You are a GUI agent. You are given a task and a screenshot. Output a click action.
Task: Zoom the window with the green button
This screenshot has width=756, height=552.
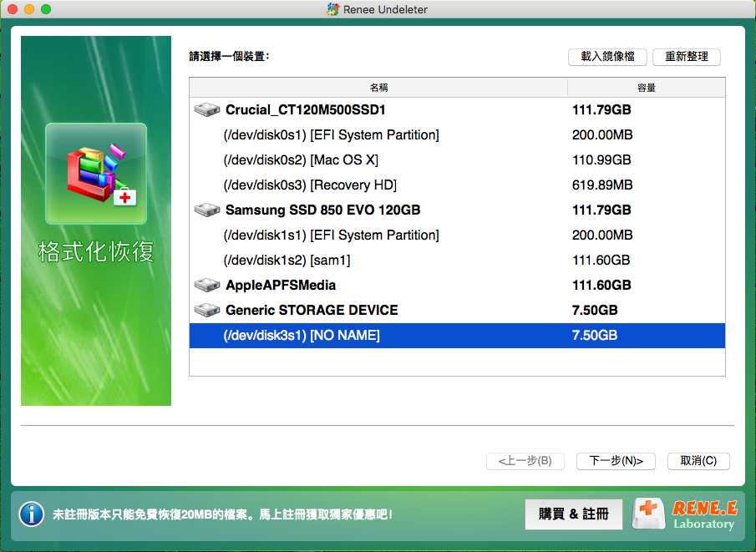[46, 9]
